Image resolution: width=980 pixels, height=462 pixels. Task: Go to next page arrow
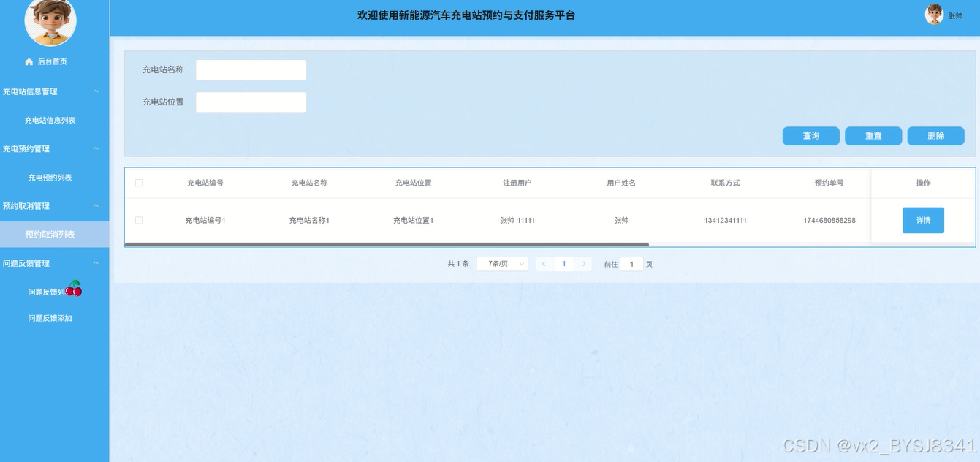pyautogui.click(x=583, y=264)
